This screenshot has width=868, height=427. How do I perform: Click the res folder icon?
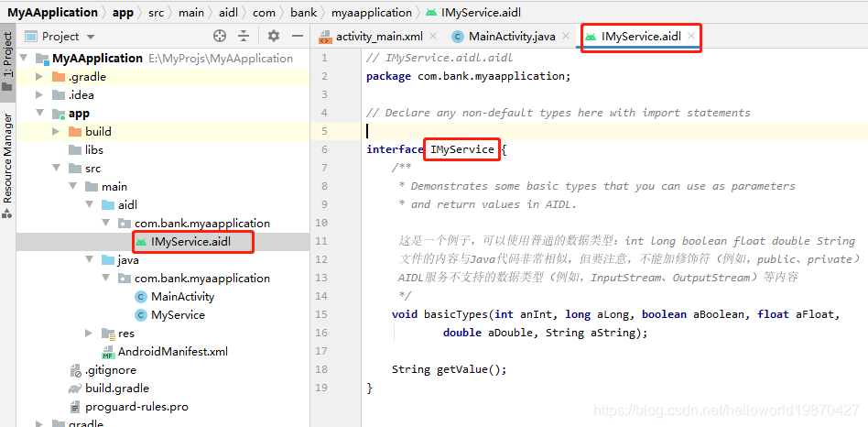pyautogui.click(x=108, y=333)
